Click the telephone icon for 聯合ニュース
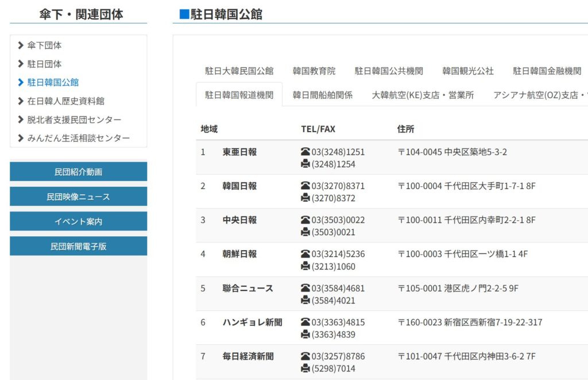588x380 pixels. tap(305, 289)
